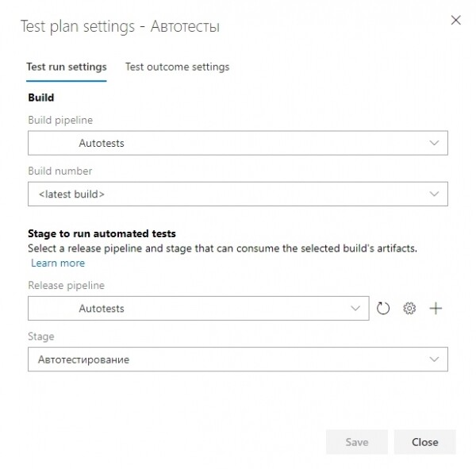This screenshot has width=476, height=469.
Task: Add new release pipeline with plus icon
Action: pos(436,309)
